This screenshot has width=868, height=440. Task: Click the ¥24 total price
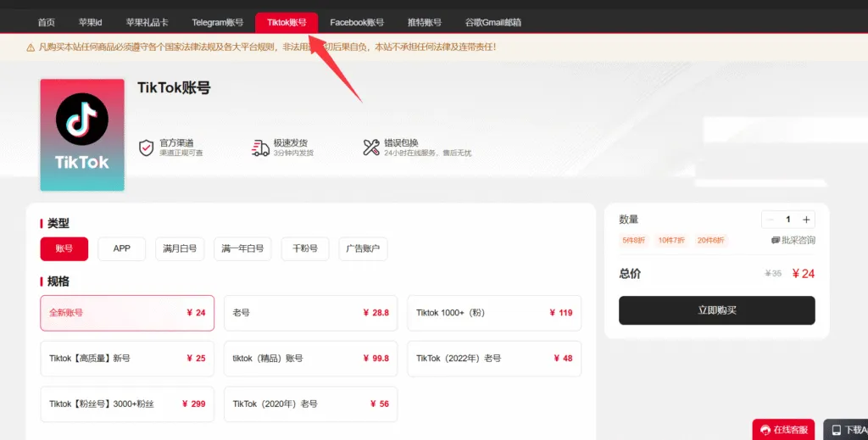(804, 274)
